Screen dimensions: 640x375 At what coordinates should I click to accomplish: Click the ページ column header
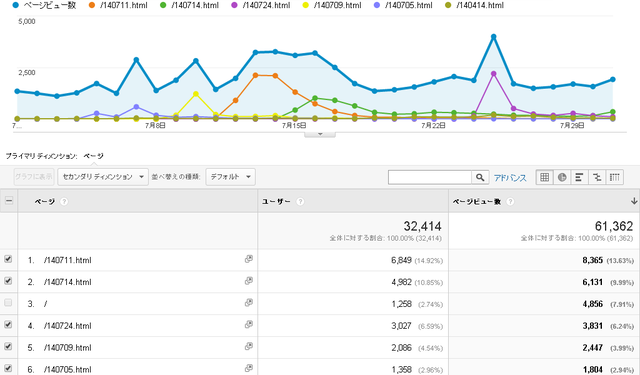coord(44,202)
